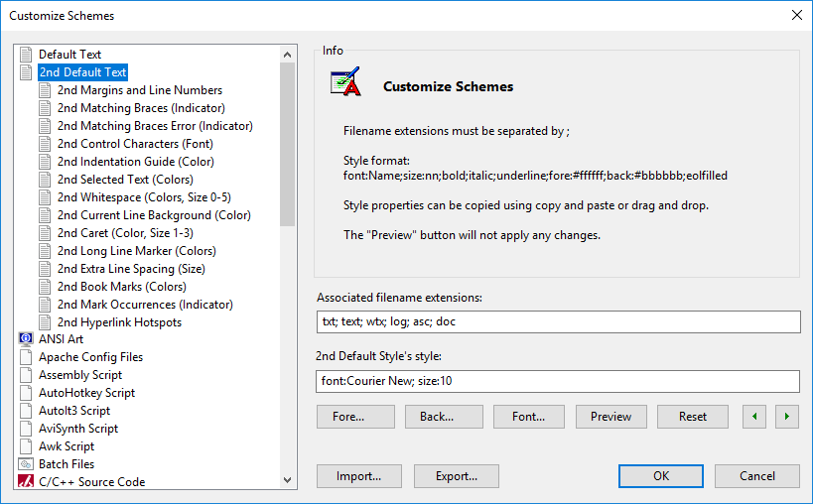This screenshot has width=813, height=504.
Task: Reset the current style
Action: [x=693, y=417]
